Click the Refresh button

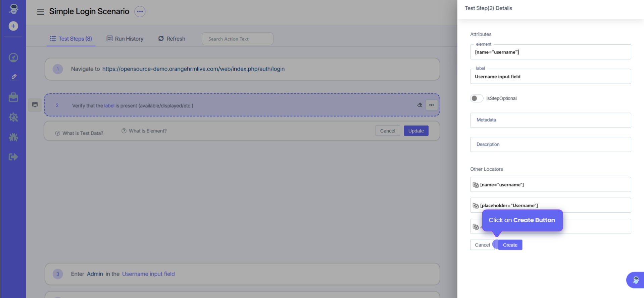coord(172,39)
